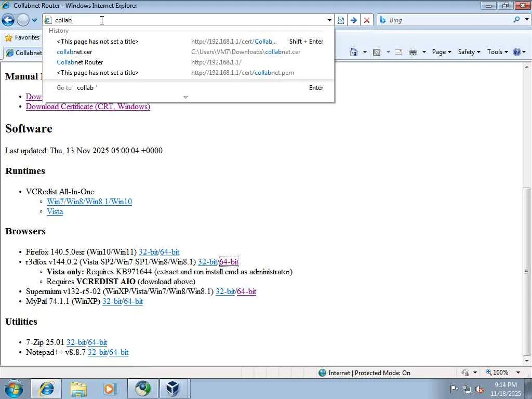This screenshot has width=532, height=399.
Task: Open the VirtualBox cube taskbar icon
Action: tap(173, 389)
